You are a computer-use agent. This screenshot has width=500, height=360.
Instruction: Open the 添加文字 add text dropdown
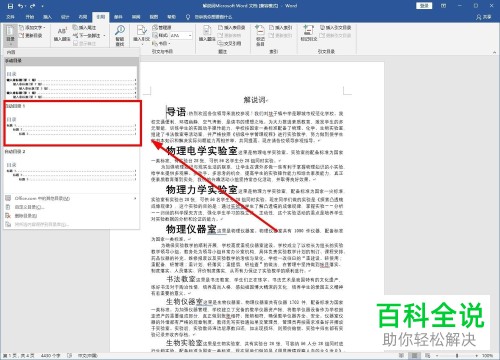tap(32, 28)
